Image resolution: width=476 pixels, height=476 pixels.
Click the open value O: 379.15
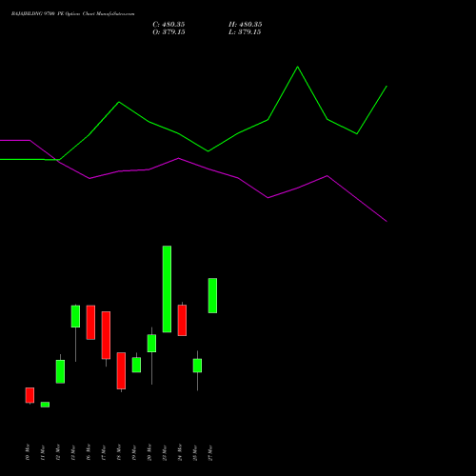point(169,32)
